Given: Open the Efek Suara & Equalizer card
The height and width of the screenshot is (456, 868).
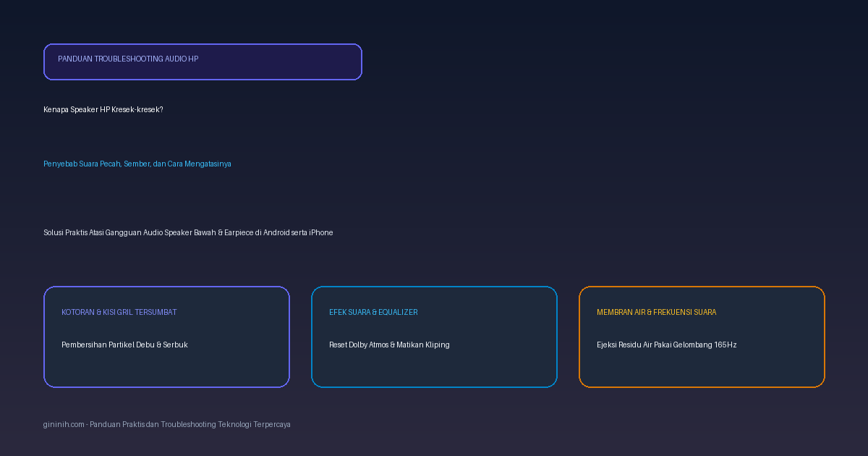Looking at the screenshot, I should pos(434,337).
